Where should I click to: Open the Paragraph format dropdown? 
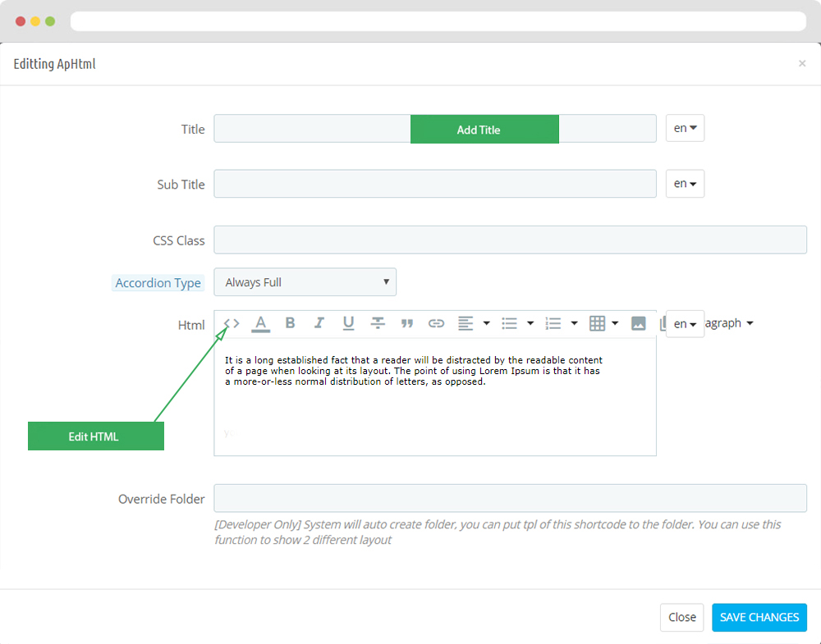tap(730, 323)
